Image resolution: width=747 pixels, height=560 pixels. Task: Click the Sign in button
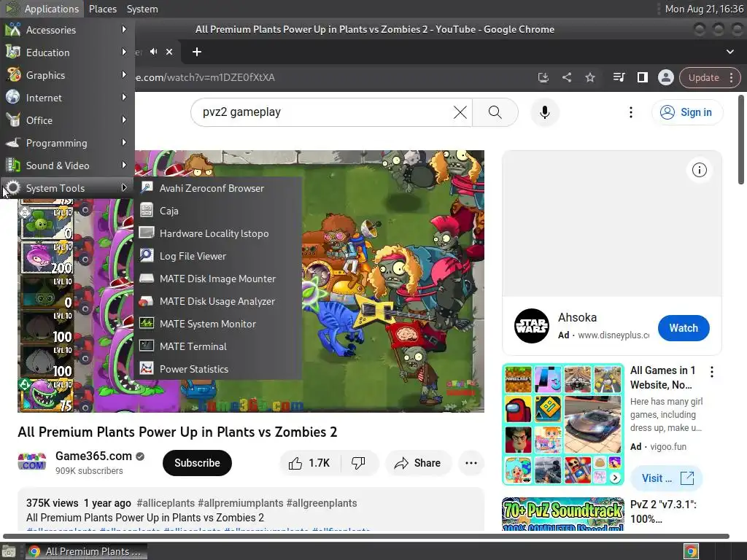687,112
